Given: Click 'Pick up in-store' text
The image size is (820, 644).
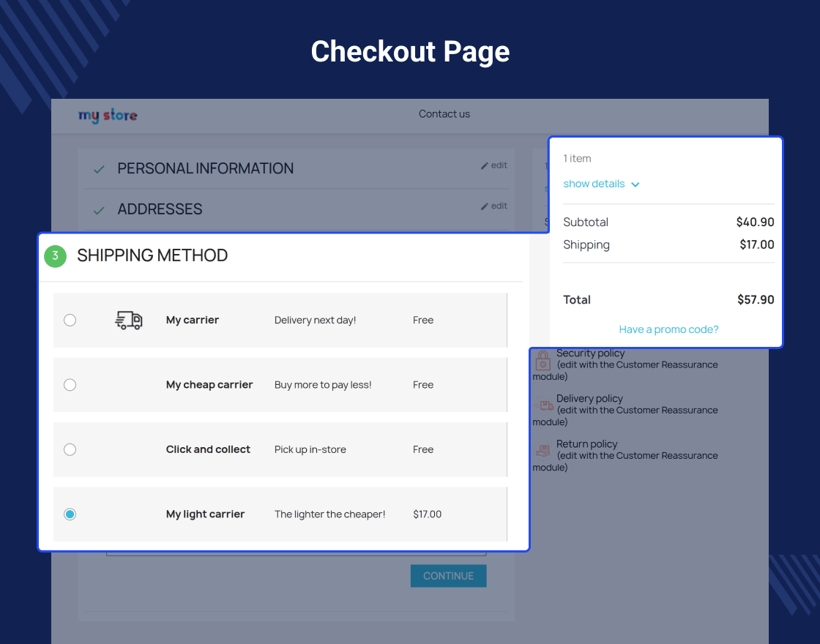Looking at the screenshot, I should (x=310, y=449).
